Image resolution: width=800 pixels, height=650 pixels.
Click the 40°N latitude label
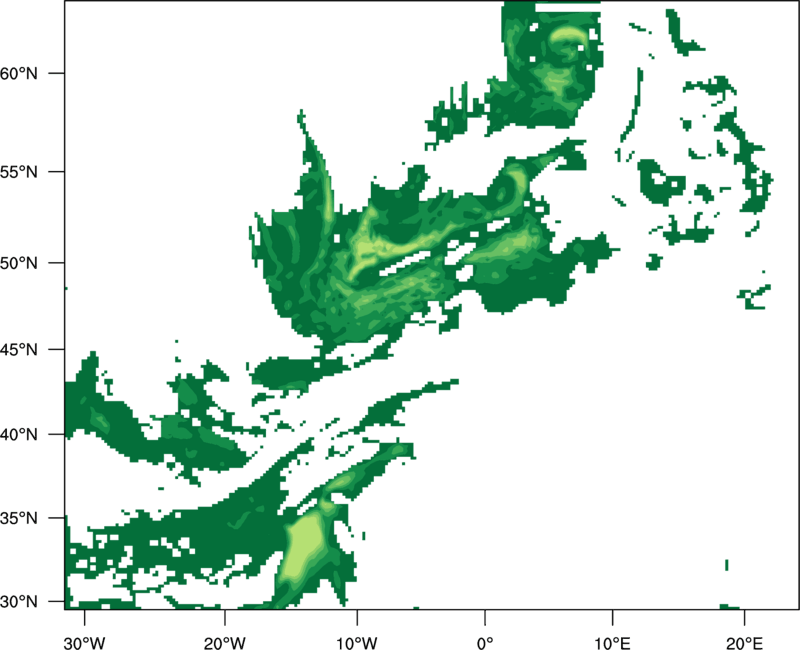click(19, 435)
